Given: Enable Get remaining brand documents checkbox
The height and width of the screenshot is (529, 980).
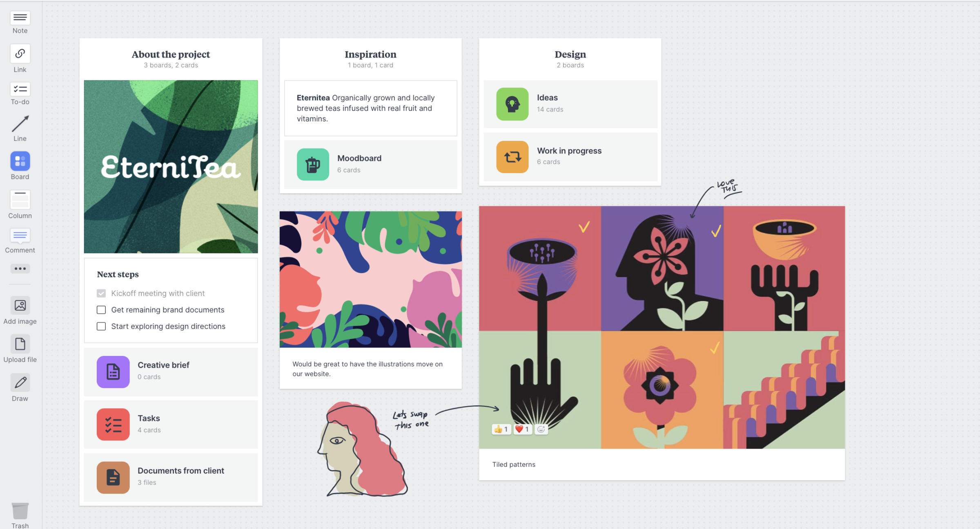Looking at the screenshot, I should (101, 309).
